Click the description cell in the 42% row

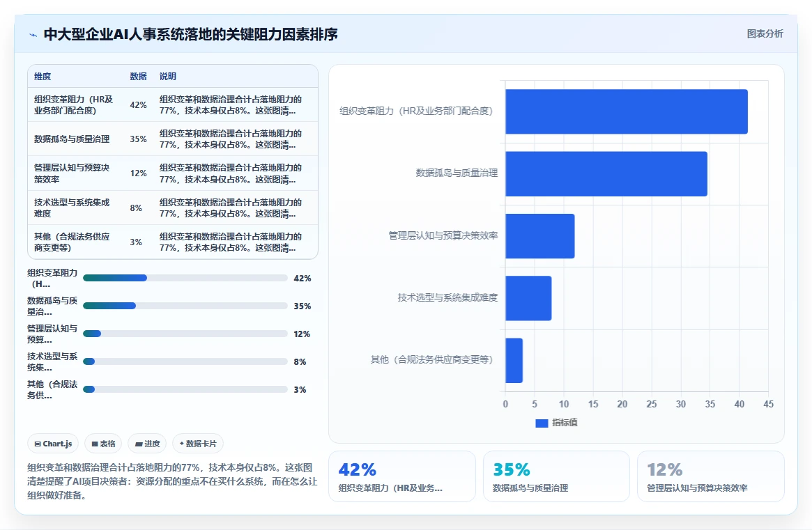tap(235, 104)
